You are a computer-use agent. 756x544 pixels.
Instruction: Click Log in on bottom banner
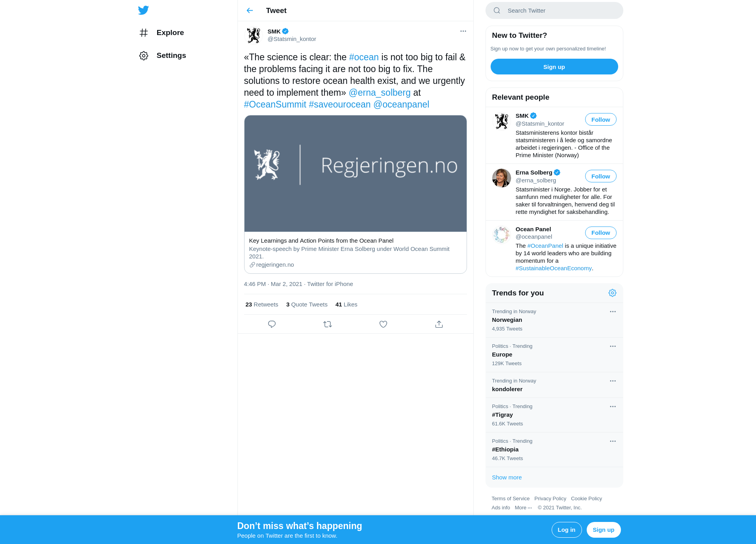click(566, 530)
